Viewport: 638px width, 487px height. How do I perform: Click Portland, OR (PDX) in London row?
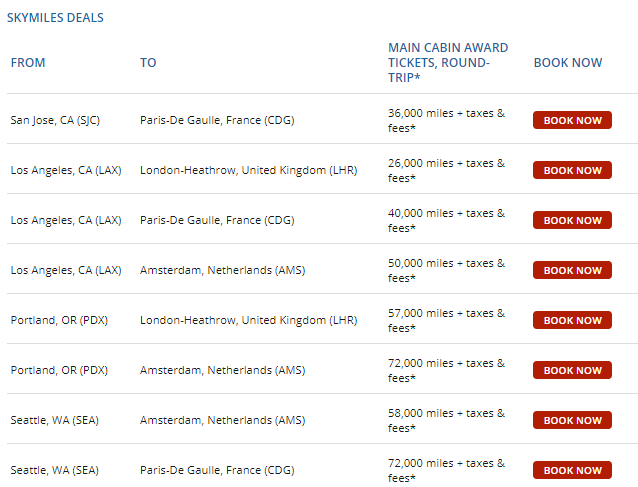tap(59, 320)
